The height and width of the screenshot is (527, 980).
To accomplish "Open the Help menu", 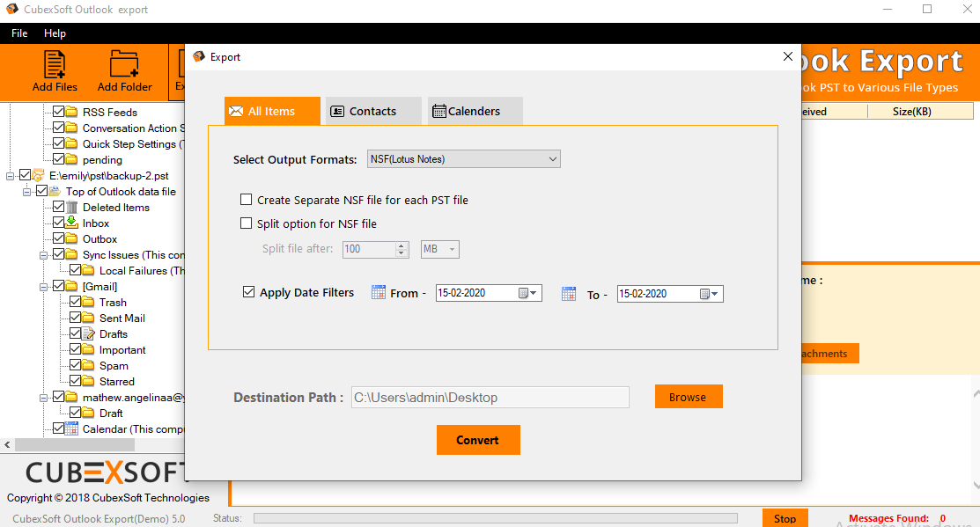I will (x=55, y=33).
